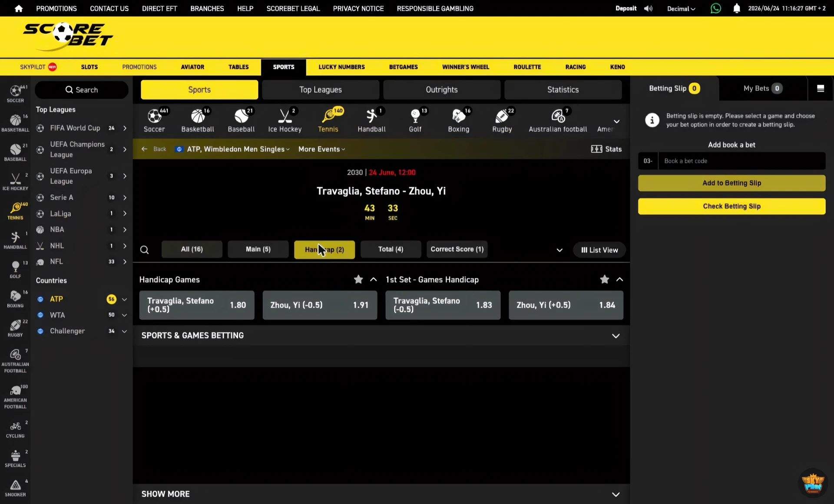
Task: Select Basketball in the sports carousel
Action: pos(198,120)
